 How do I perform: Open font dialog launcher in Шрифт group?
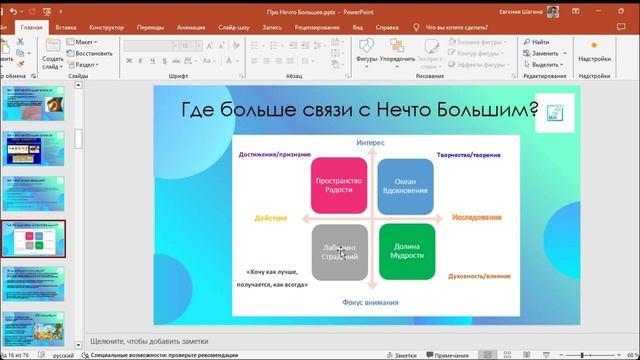click(242, 76)
